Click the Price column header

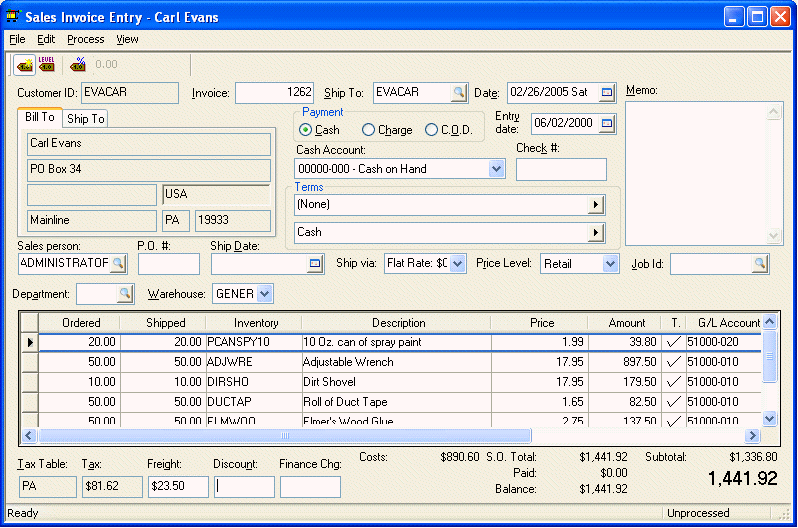pyautogui.click(x=539, y=323)
